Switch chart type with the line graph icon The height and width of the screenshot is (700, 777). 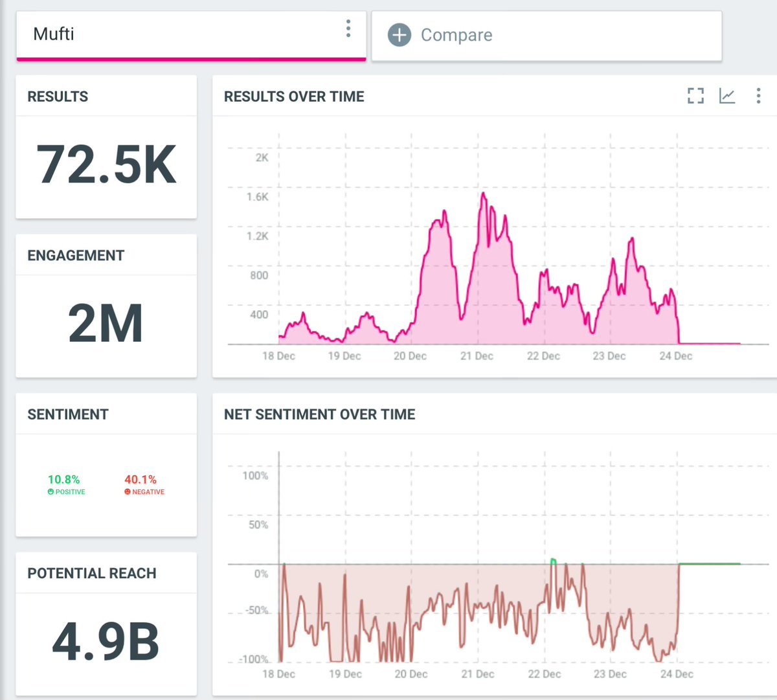click(727, 96)
